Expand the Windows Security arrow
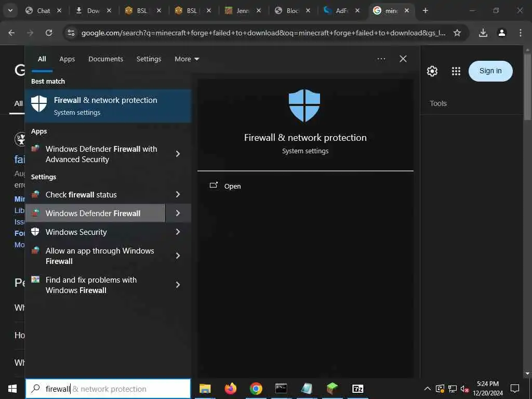The height and width of the screenshot is (399, 532). [x=178, y=232]
